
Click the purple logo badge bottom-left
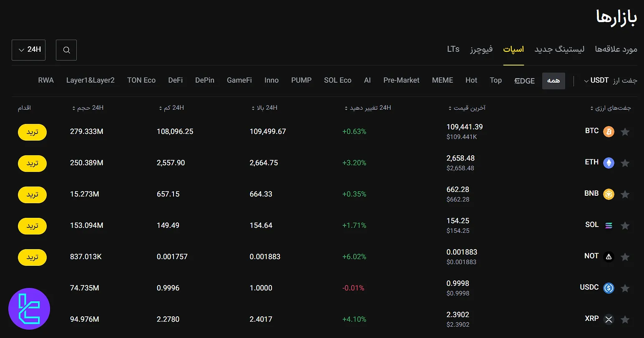pos(29,309)
